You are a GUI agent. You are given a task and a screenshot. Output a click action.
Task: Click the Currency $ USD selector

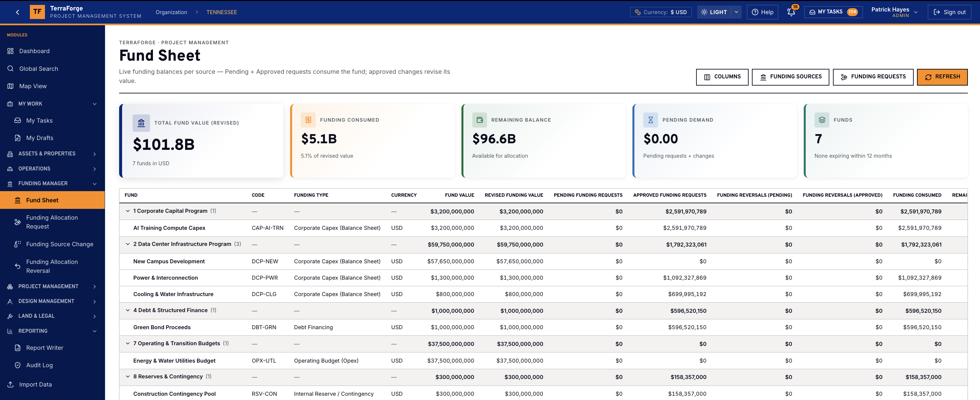[x=661, y=12]
